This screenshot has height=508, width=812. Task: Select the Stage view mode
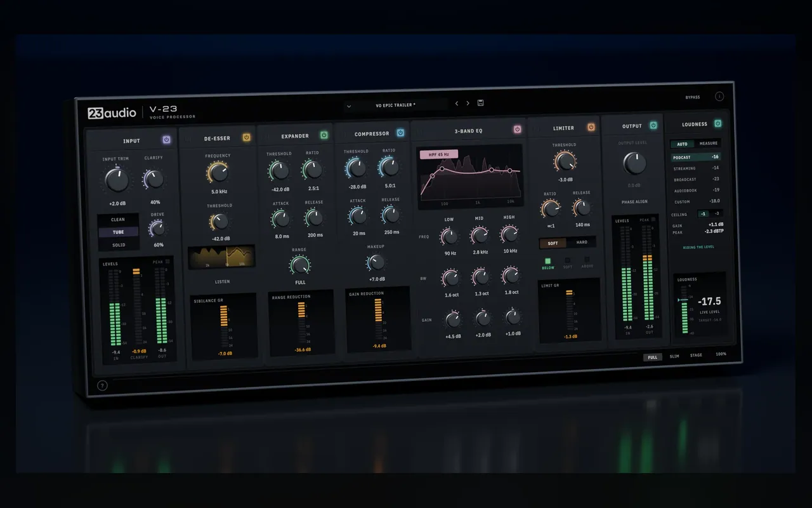click(x=696, y=355)
